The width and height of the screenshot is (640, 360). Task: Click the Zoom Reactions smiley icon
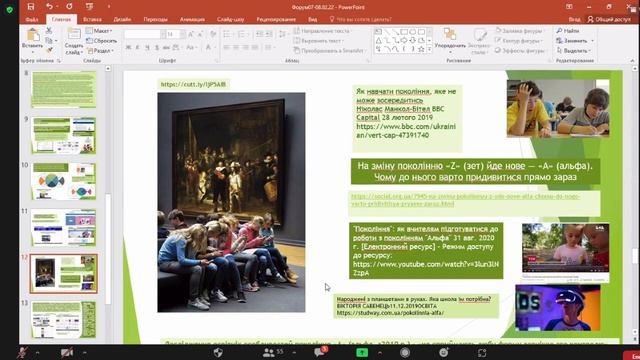444,352
